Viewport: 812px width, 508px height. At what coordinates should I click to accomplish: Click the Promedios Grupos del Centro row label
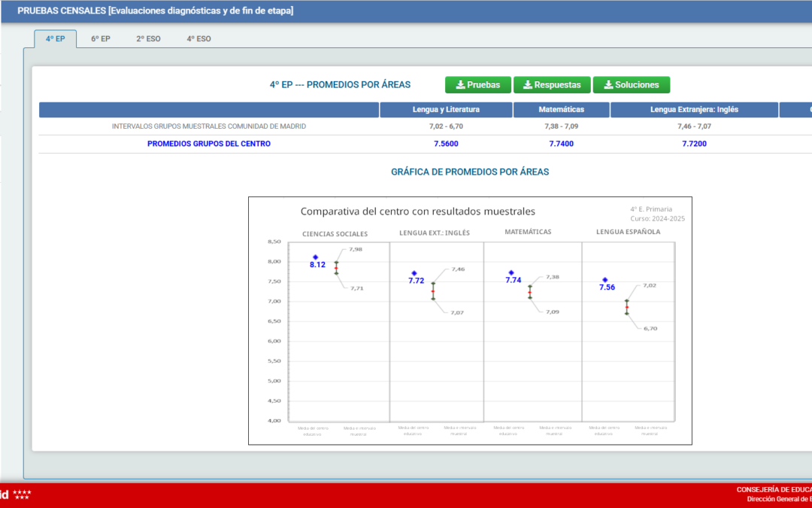(x=209, y=144)
